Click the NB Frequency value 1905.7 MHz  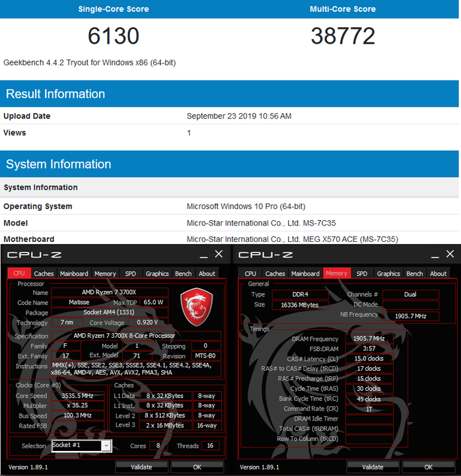pos(411,316)
